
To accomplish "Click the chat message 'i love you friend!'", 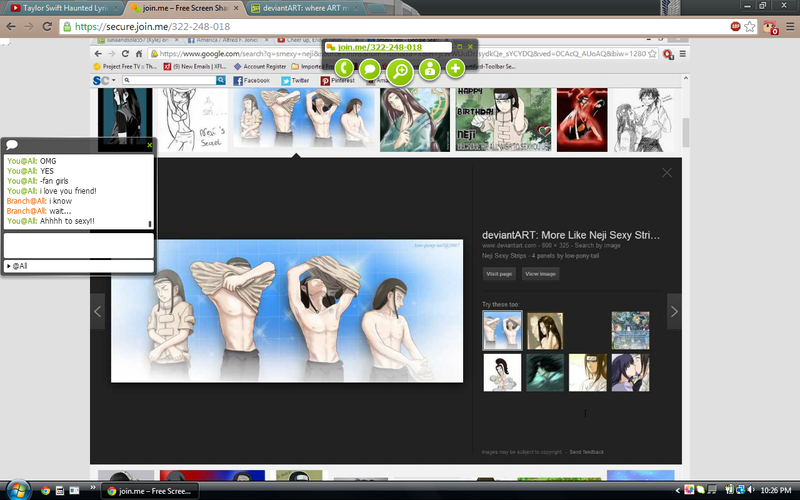I will coord(68,191).
